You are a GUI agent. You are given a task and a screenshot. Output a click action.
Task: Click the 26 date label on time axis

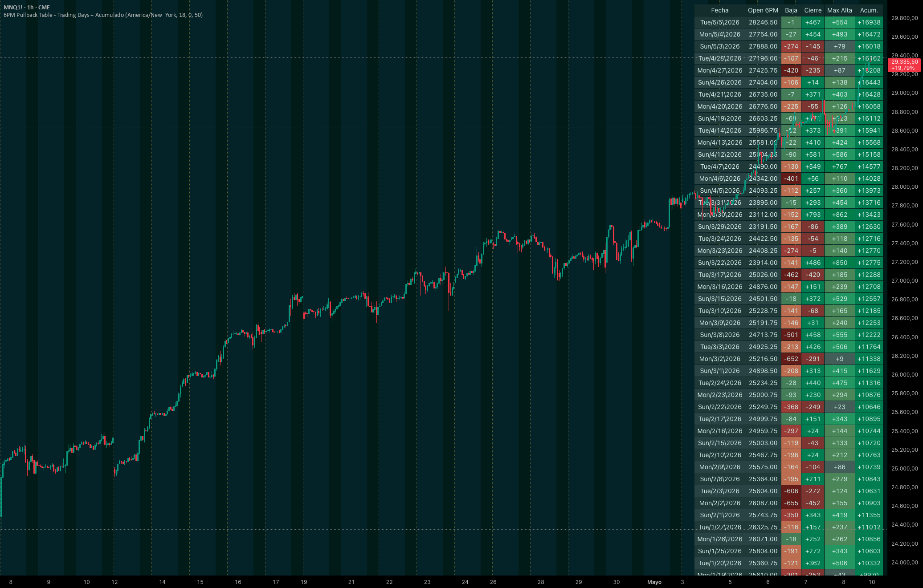[x=493, y=582]
